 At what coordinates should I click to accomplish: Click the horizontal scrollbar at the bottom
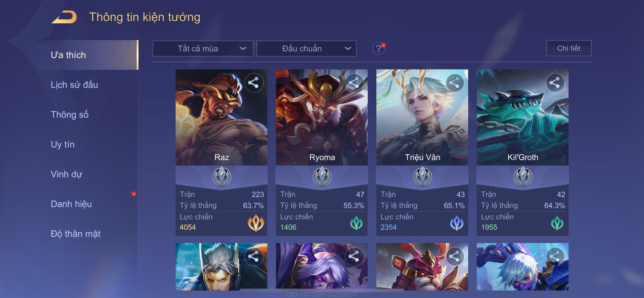(322, 291)
